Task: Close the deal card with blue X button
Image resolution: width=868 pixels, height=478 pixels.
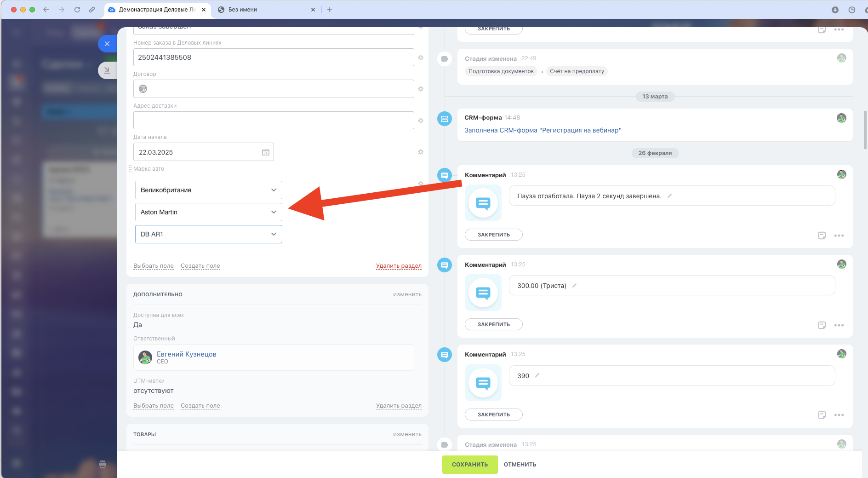Action: point(107,44)
